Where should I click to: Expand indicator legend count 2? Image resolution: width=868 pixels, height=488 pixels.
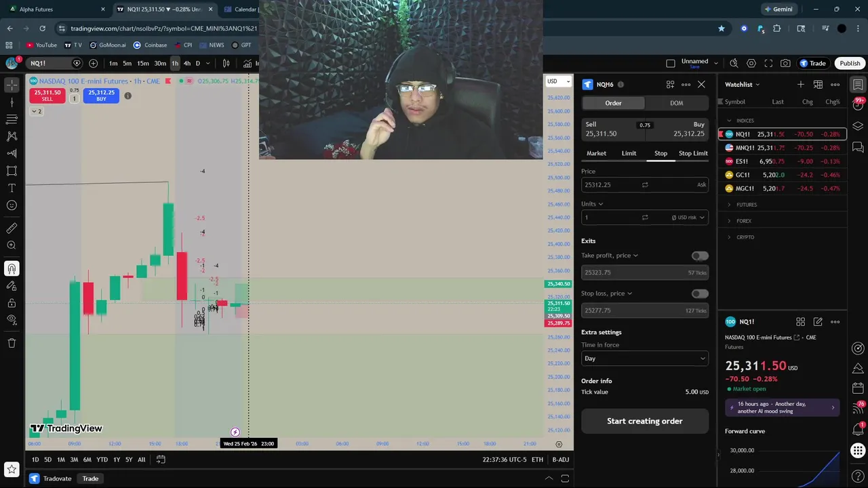(37, 111)
